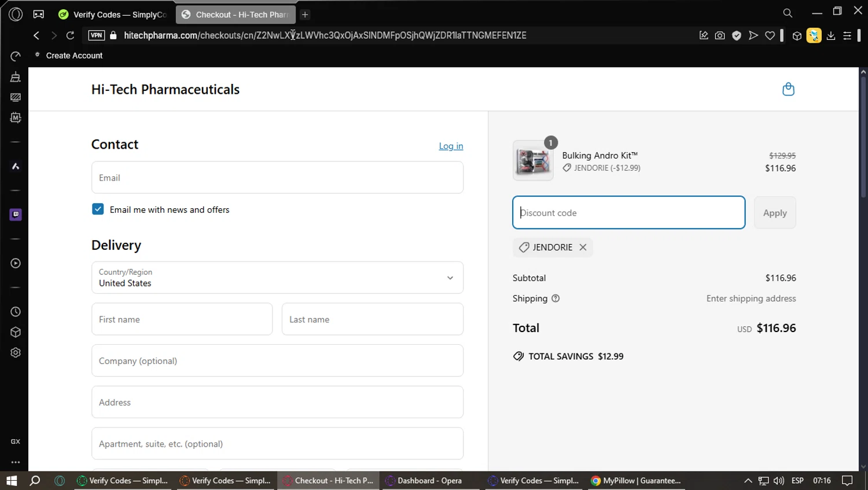Toggle the VPN badge in address bar
Image resolution: width=868 pixels, height=490 pixels.
pyautogui.click(x=96, y=35)
